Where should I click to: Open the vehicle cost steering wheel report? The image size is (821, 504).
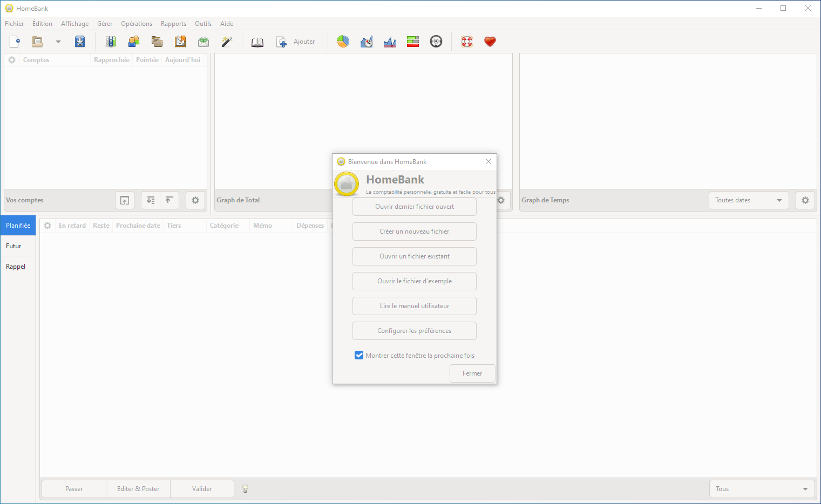[436, 42]
